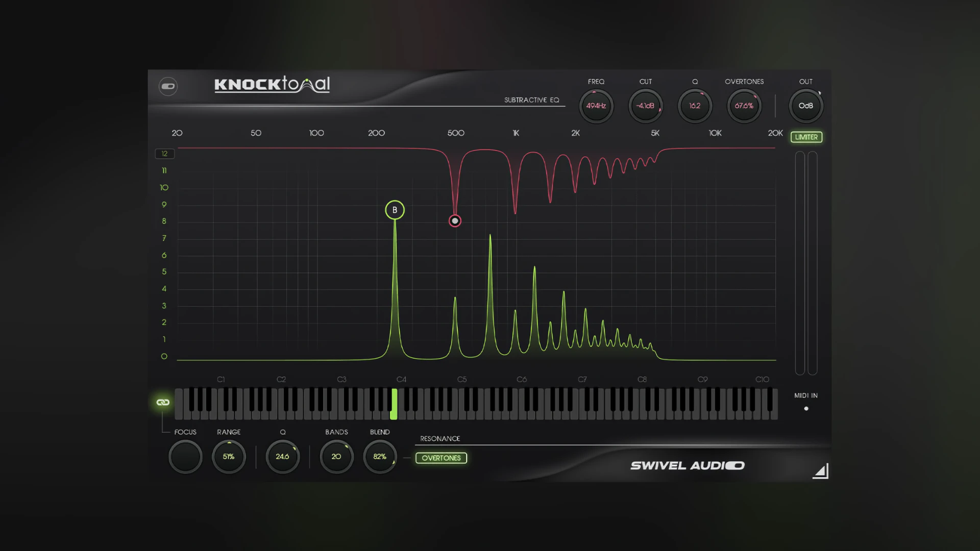This screenshot has width=980, height=551.
Task: Click the Swivel Audio brand logo
Action: pos(688,465)
